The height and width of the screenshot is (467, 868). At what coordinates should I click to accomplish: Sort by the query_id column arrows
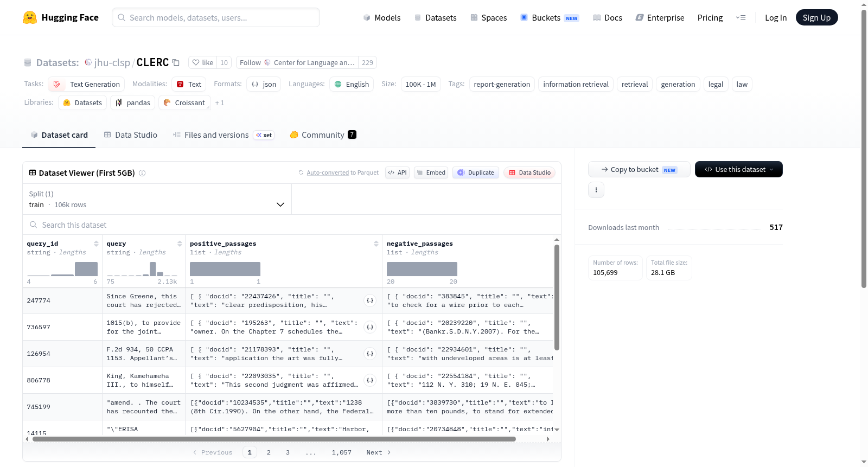tap(96, 244)
